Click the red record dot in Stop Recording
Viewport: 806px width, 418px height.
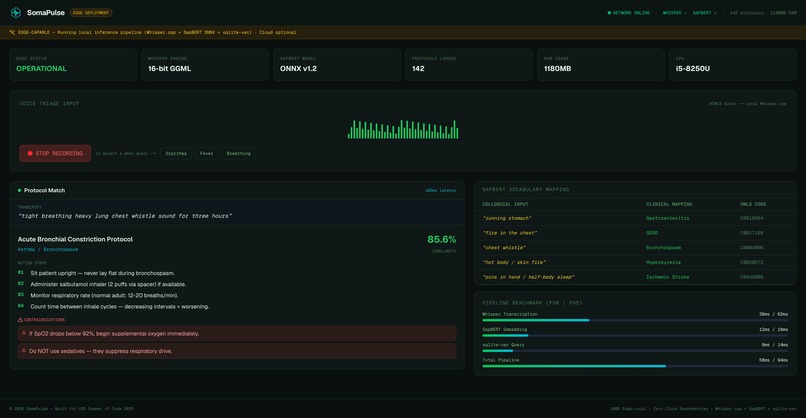click(30, 153)
